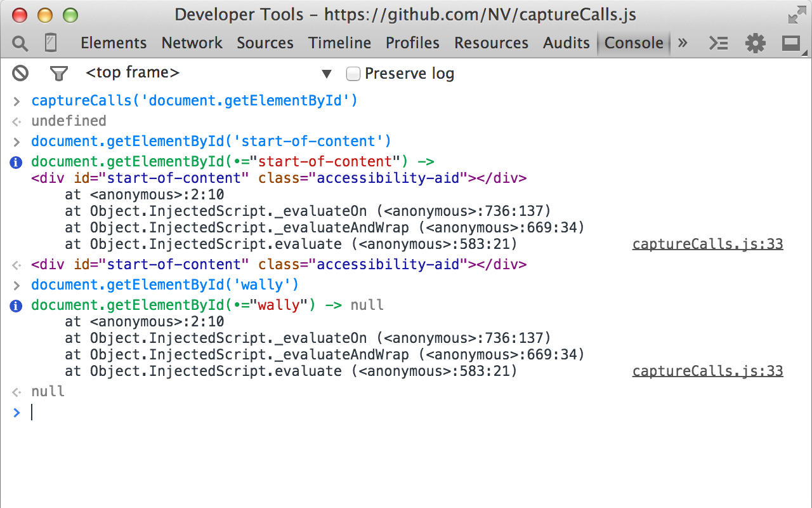Click the search magnifier icon

(x=20, y=43)
